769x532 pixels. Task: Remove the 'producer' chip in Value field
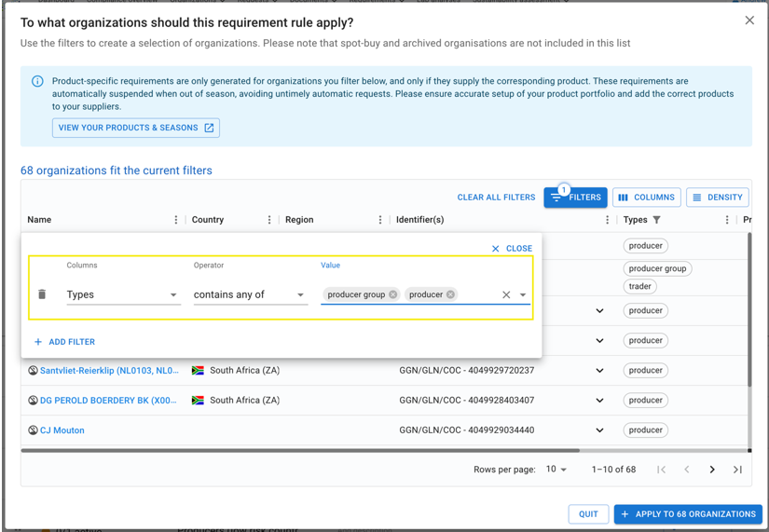(x=450, y=294)
